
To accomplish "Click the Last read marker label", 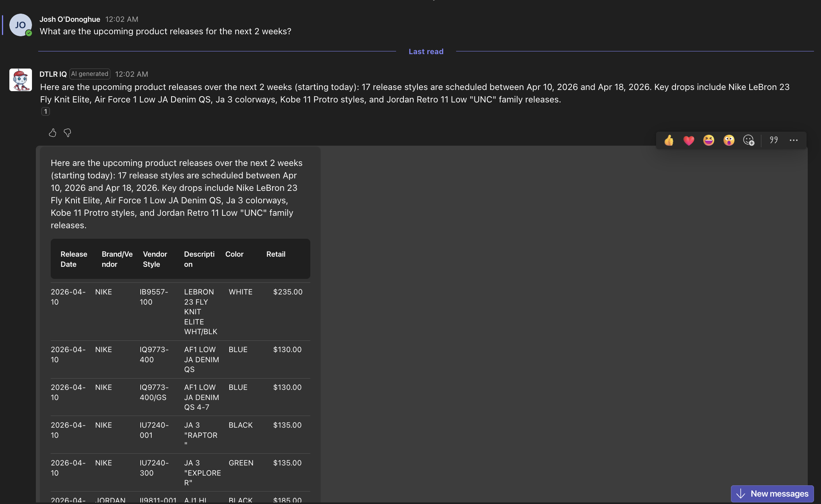I will [426, 51].
